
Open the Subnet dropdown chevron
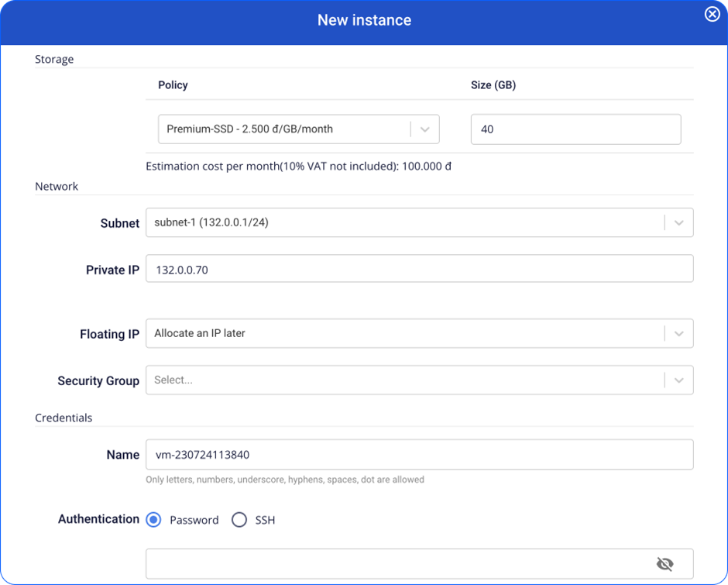click(x=678, y=222)
